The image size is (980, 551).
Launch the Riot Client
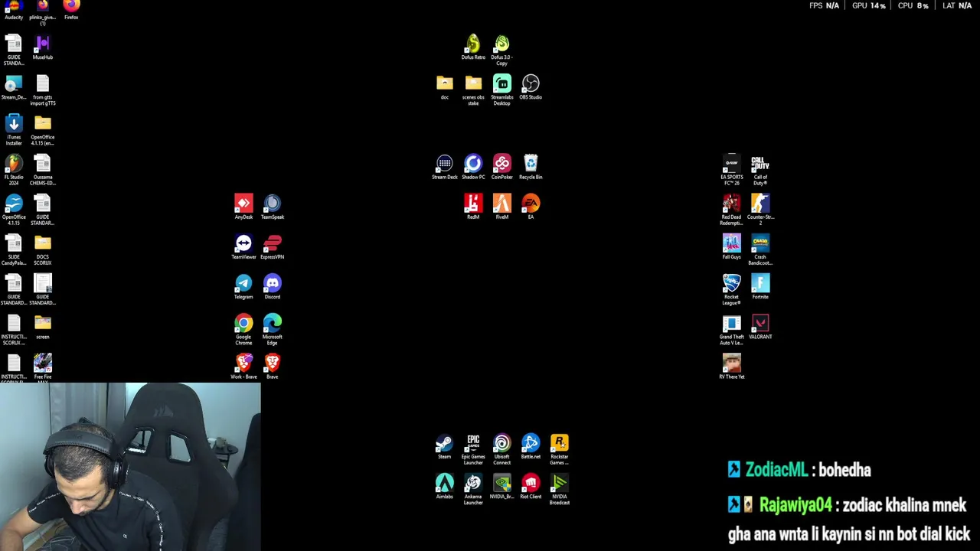531,487
